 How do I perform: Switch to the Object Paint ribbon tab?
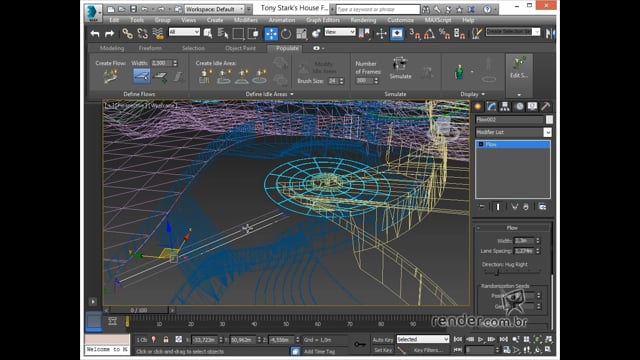pos(240,48)
